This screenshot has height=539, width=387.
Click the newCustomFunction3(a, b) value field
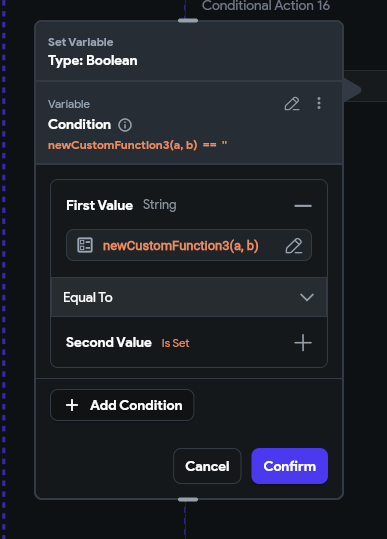pyautogui.click(x=189, y=245)
